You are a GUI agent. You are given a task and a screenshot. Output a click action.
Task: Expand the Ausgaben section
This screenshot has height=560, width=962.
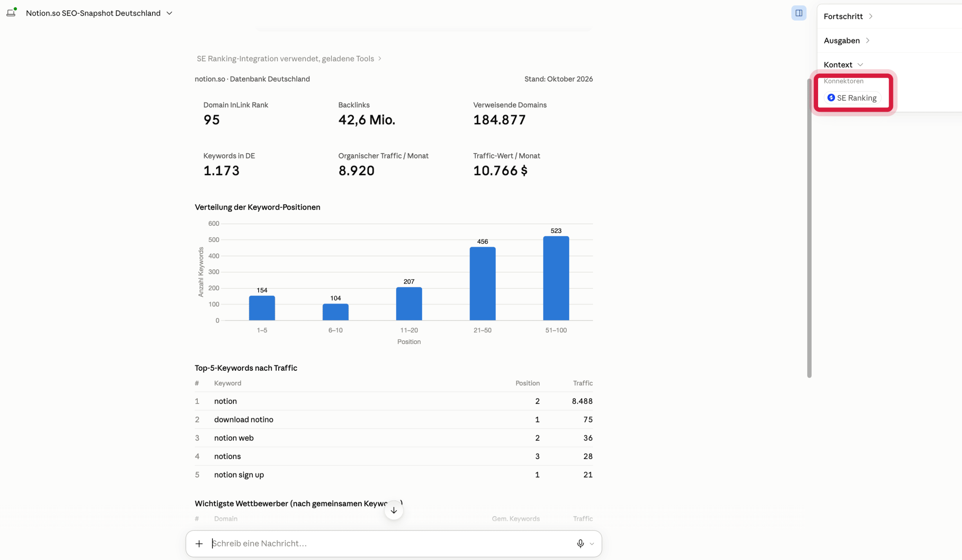[x=846, y=41]
